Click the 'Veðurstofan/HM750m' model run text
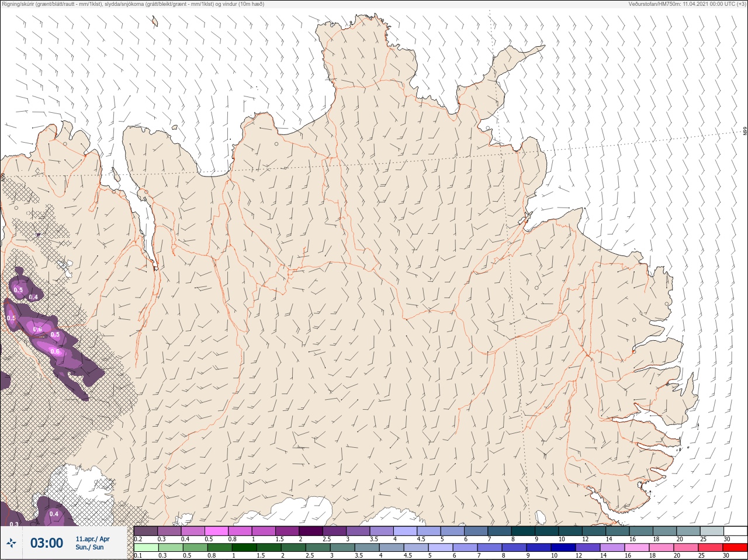The image size is (748, 560). pos(687,4)
